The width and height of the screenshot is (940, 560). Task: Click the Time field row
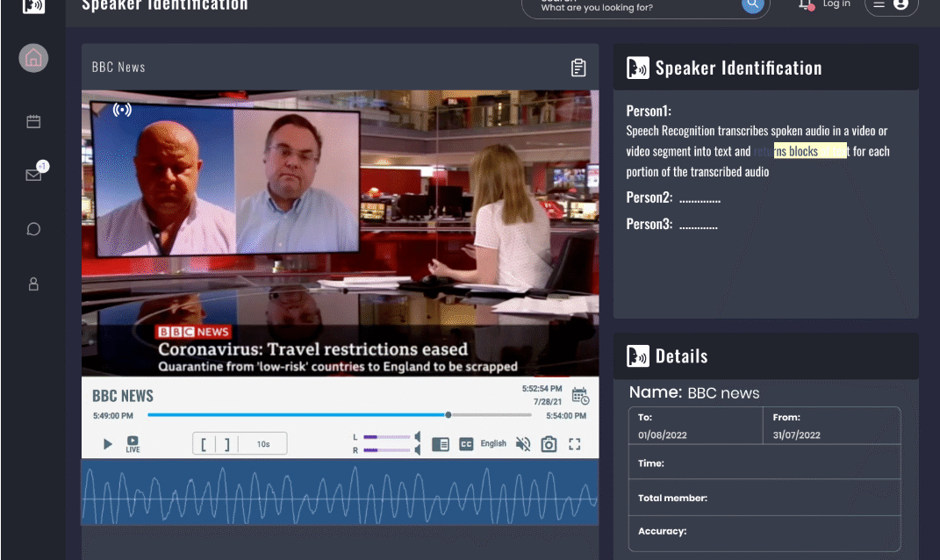point(764,463)
